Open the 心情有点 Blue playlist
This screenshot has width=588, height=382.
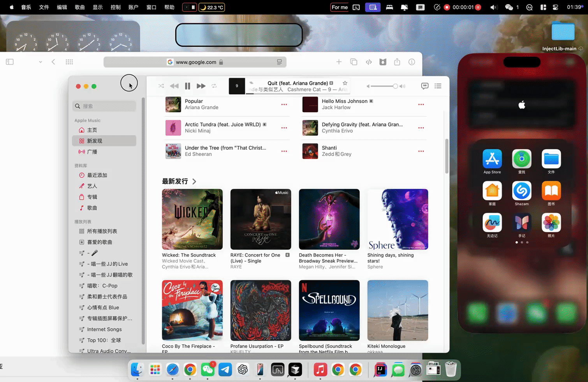click(104, 308)
